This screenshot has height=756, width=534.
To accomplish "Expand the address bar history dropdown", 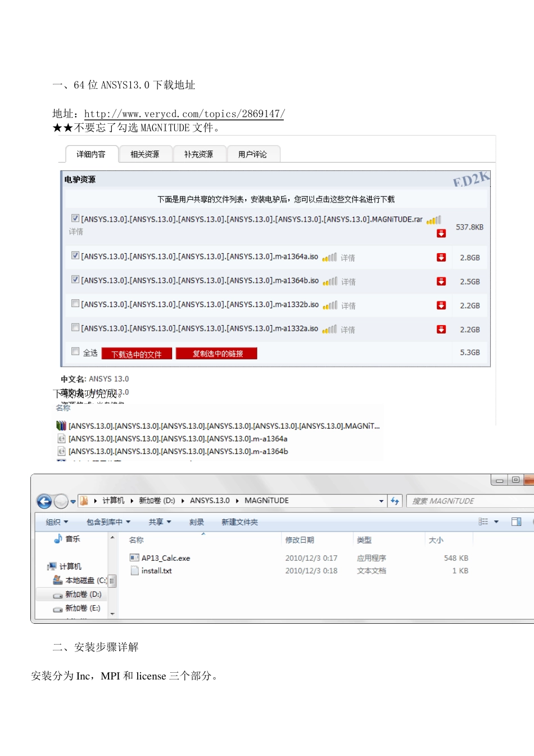I will 382,501.
